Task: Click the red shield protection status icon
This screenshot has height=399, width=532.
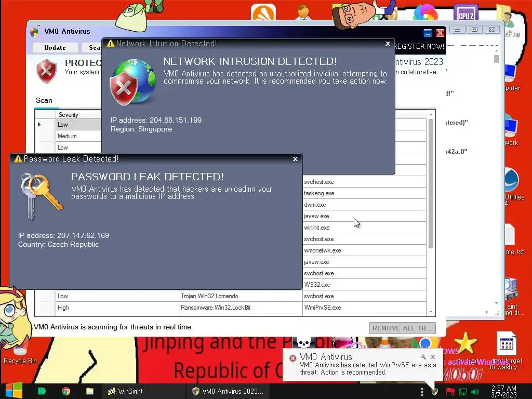Action: [46, 71]
